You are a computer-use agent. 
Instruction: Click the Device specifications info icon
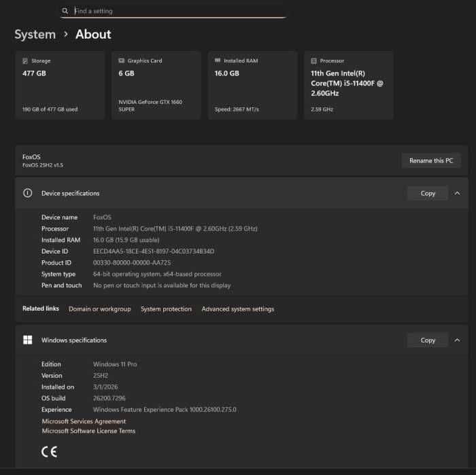point(28,193)
